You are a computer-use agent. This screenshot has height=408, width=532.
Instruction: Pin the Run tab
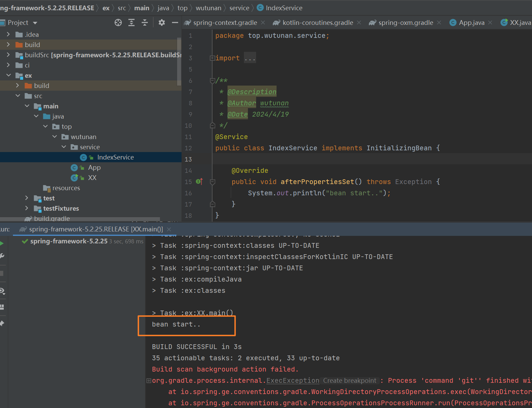[2, 323]
